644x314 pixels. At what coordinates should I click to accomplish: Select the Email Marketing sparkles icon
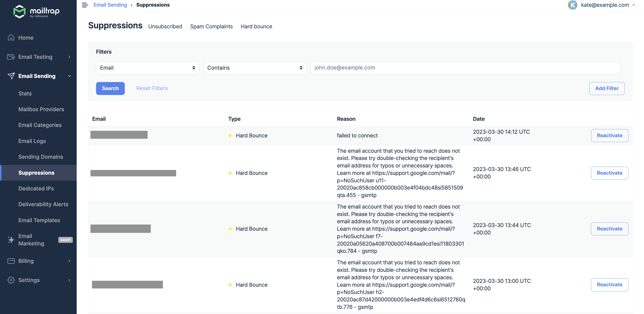pyautogui.click(x=11, y=239)
